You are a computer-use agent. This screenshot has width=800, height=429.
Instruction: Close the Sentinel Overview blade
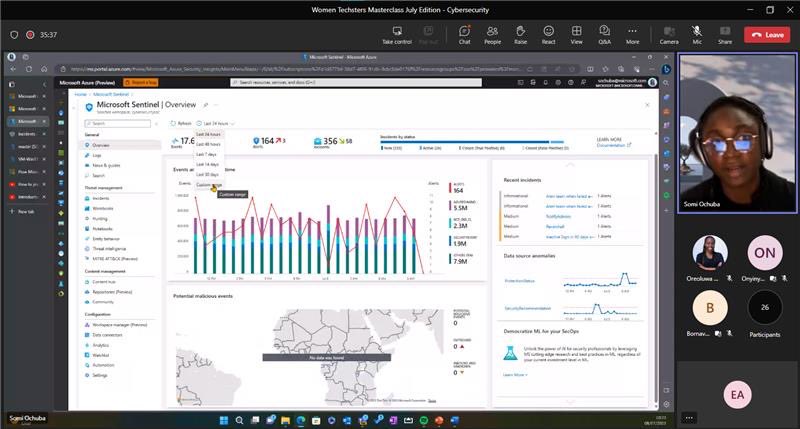(x=647, y=105)
